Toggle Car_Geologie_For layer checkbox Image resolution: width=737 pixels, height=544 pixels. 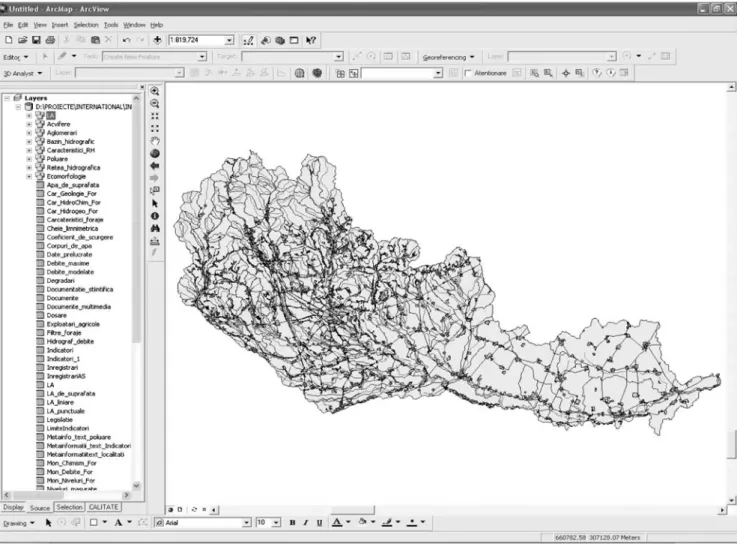(40, 194)
